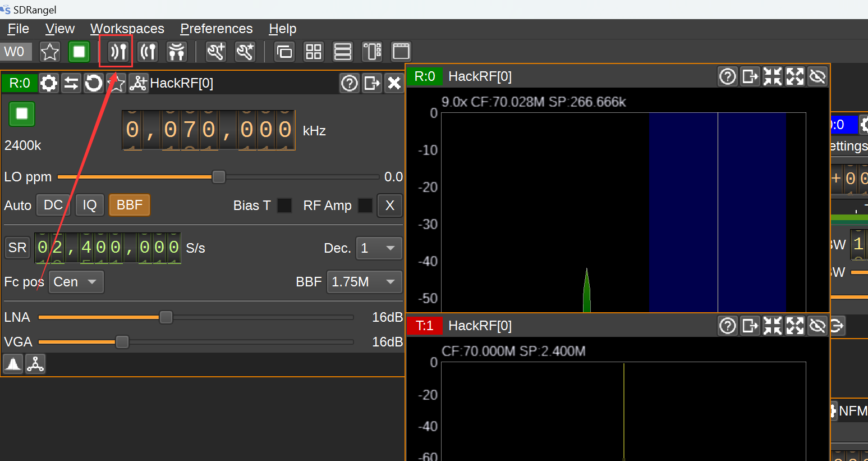Open help in the R:0 spectrum window
This screenshot has height=461, width=868.
tap(728, 76)
